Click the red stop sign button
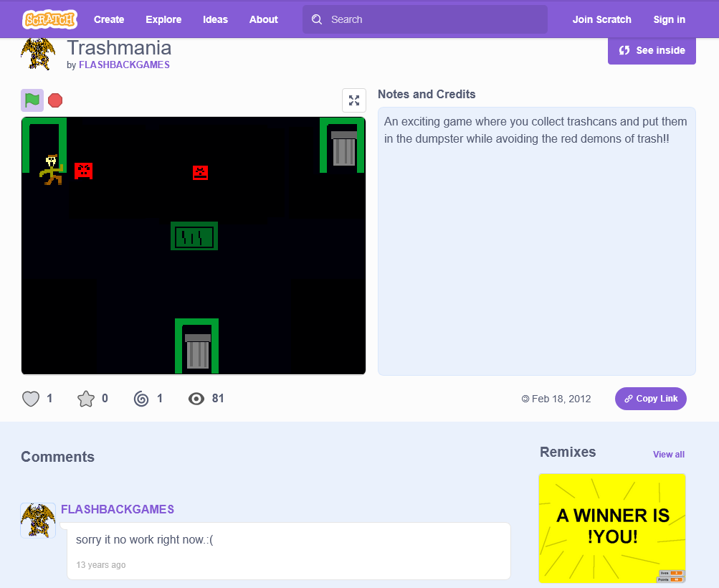Screen dimensions: 719x588 (x=55, y=100)
